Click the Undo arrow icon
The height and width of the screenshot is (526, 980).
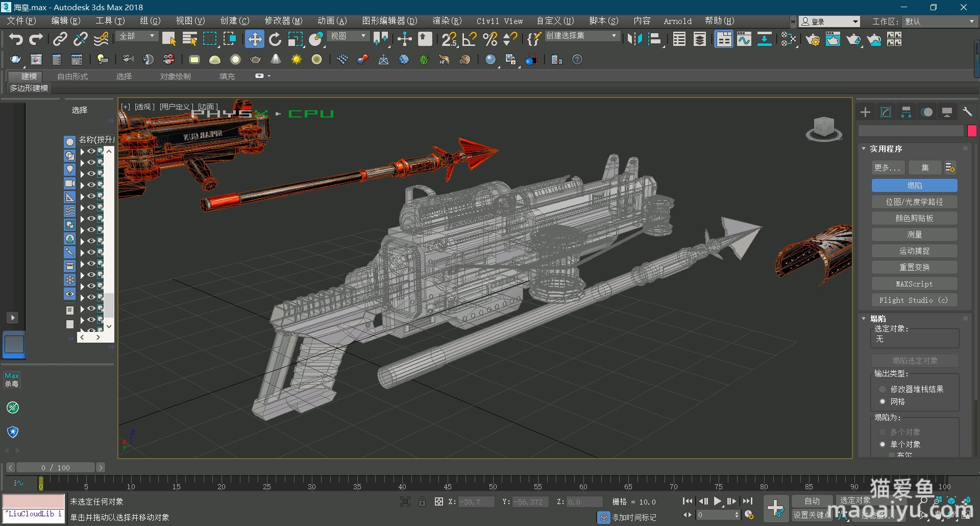tap(16, 39)
